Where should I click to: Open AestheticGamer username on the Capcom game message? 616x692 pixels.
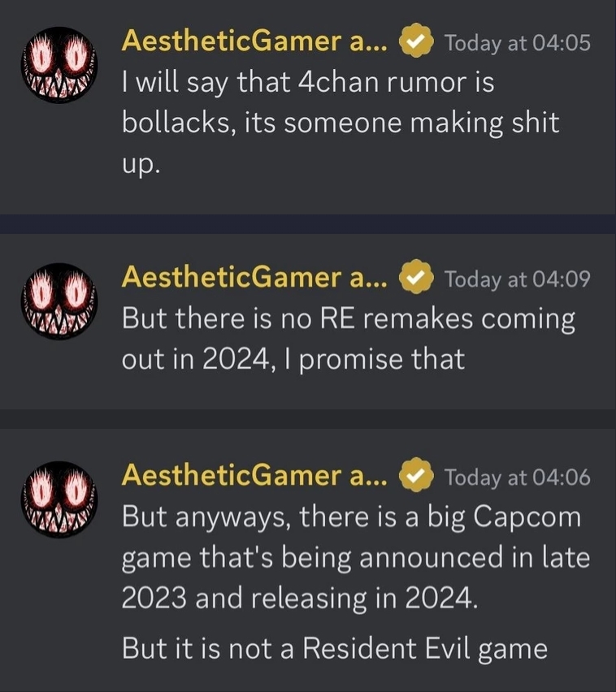click(255, 476)
